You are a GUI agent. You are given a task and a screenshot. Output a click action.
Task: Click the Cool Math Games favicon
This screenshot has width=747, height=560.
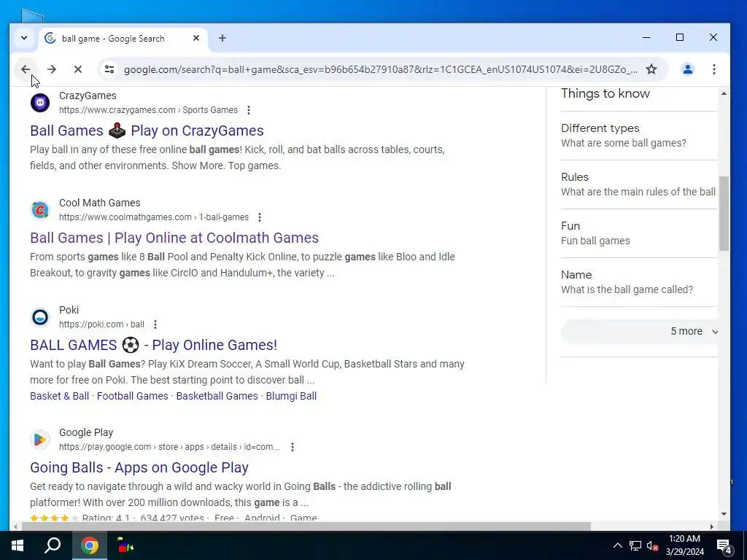click(40, 210)
